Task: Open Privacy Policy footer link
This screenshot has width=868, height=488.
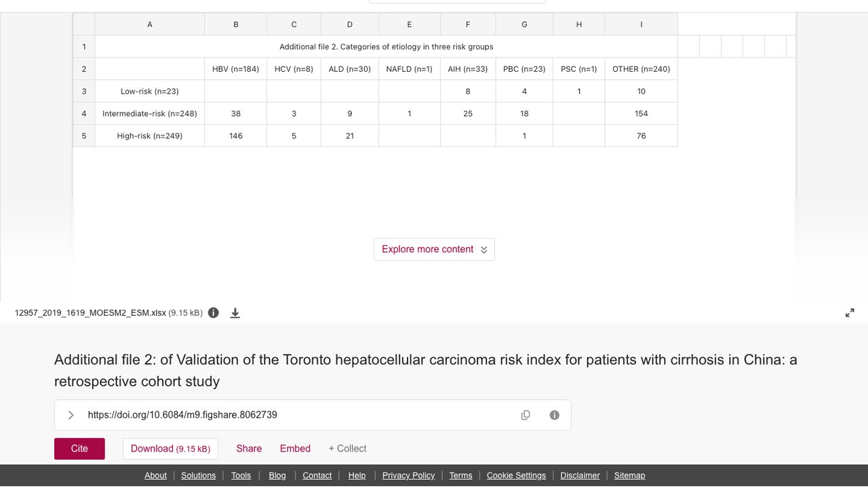Action: coord(408,476)
